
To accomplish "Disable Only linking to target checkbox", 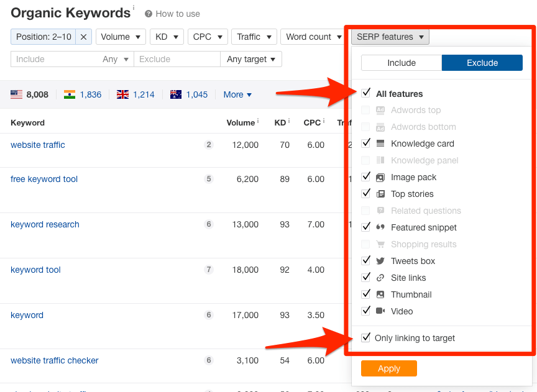I will click(x=366, y=338).
